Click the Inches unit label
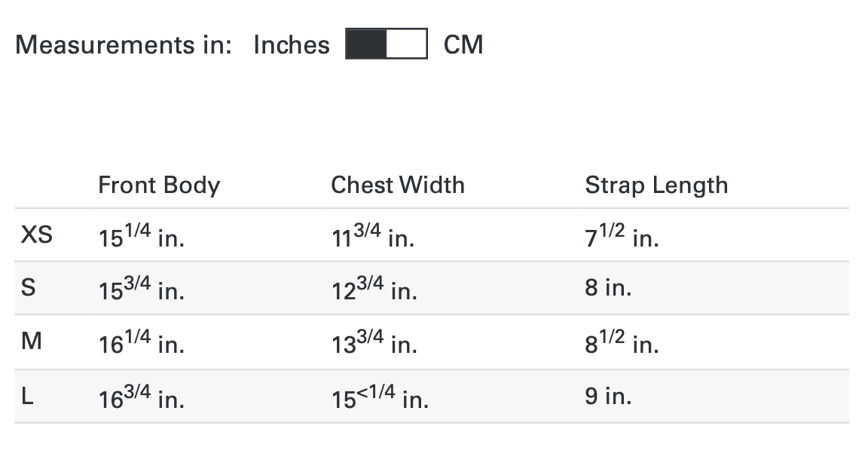This screenshot has height=475, width=868. [292, 45]
